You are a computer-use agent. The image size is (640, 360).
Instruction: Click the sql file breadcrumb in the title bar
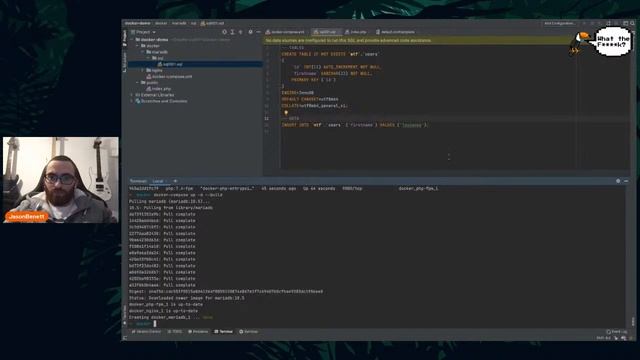[212, 23]
